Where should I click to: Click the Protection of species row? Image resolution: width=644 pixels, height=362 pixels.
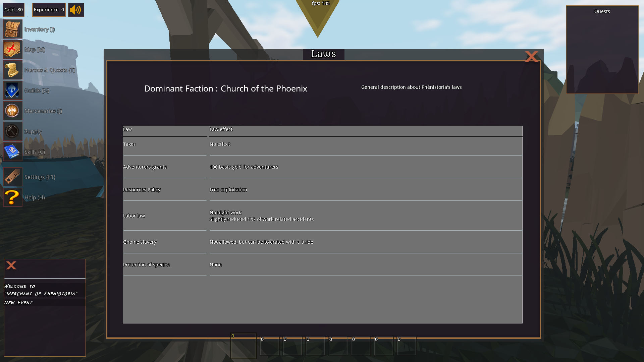click(x=322, y=265)
